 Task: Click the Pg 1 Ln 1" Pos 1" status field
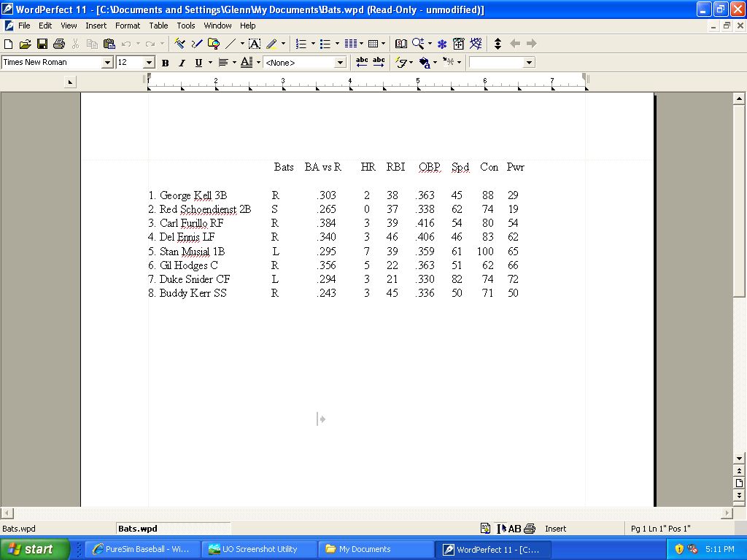tap(660, 529)
